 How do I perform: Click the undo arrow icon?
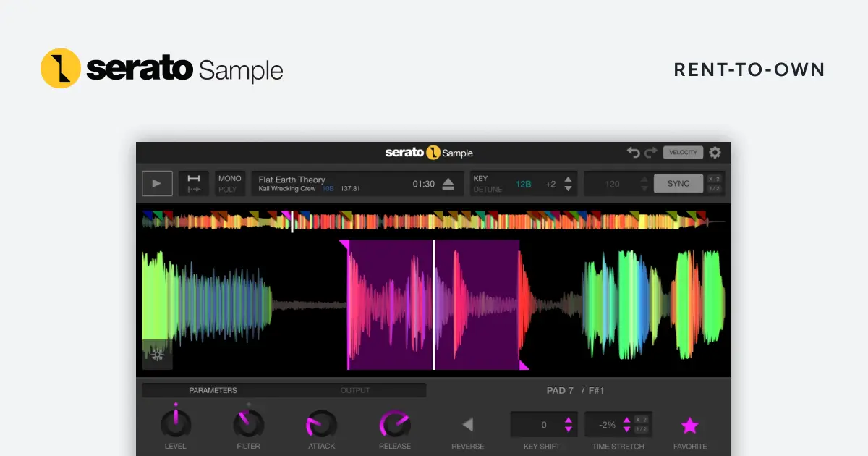[633, 153]
